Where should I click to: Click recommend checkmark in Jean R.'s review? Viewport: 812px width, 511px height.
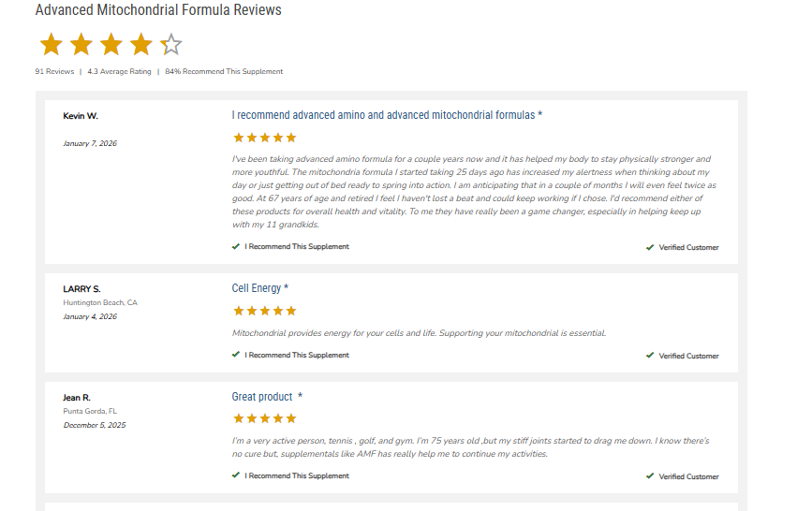tap(236, 475)
